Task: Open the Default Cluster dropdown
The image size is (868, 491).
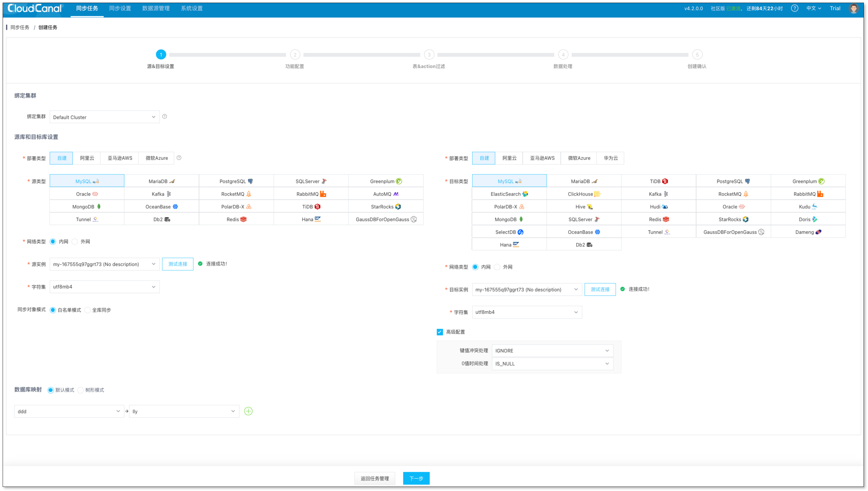Action: [104, 117]
